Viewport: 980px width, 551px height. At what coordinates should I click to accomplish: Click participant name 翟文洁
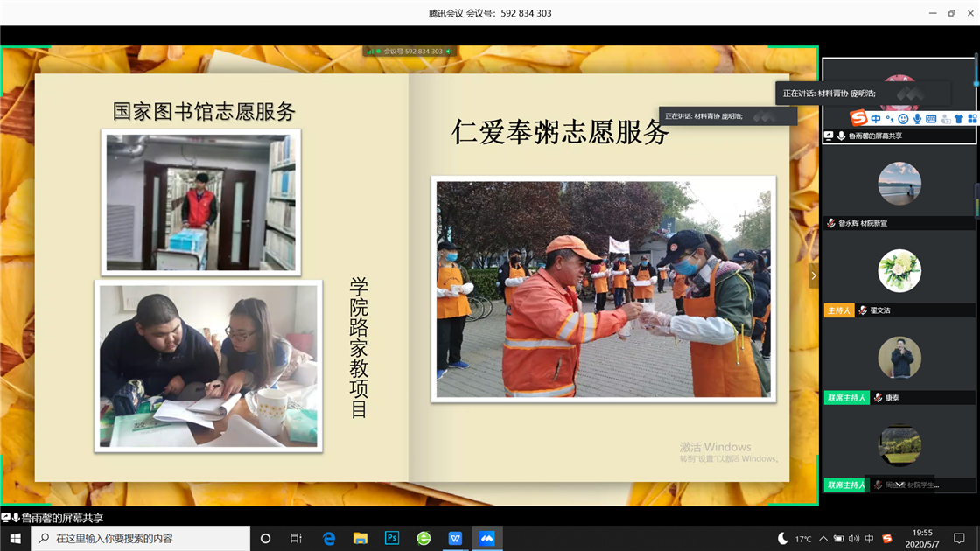[x=880, y=310]
